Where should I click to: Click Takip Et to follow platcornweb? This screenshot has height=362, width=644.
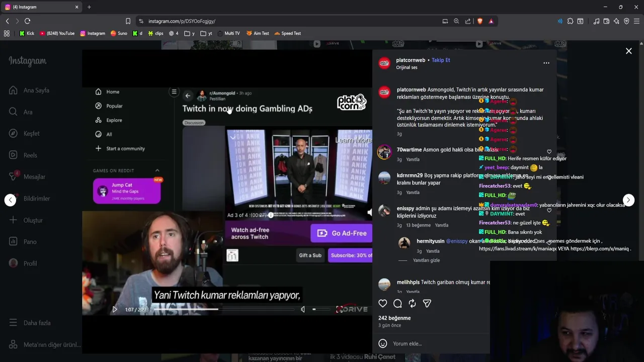coord(441,60)
